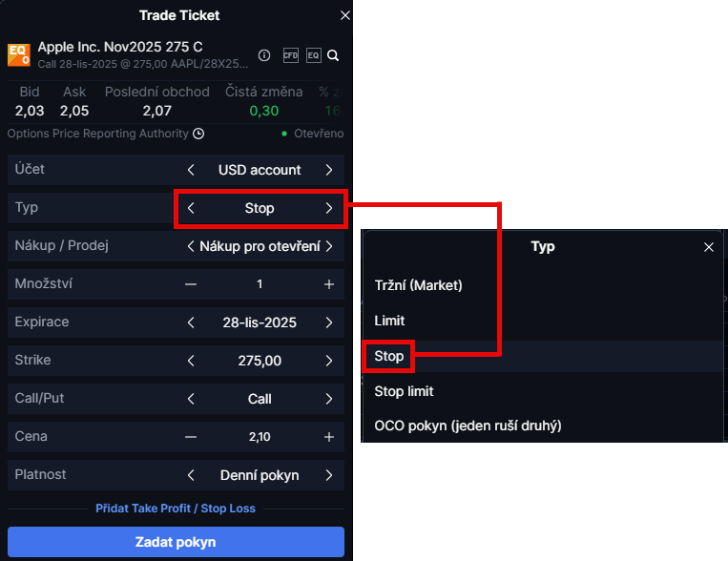This screenshot has height=561, width=728.
Task: Click the clock icon beside Options Price Reporting Authority
Action: (x=198, y=134)
